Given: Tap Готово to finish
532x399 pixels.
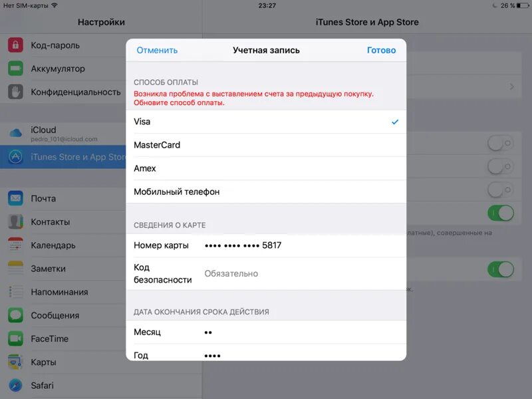Looking at the screenshot, I should (381, 51).
